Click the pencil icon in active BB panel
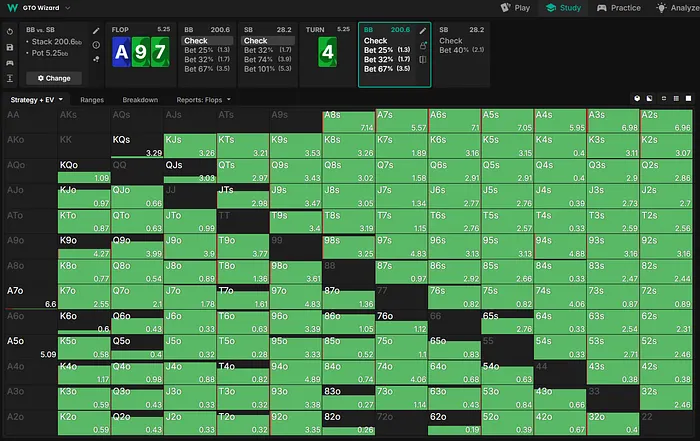This screenshot has height=441, width=700. point(424,31)
